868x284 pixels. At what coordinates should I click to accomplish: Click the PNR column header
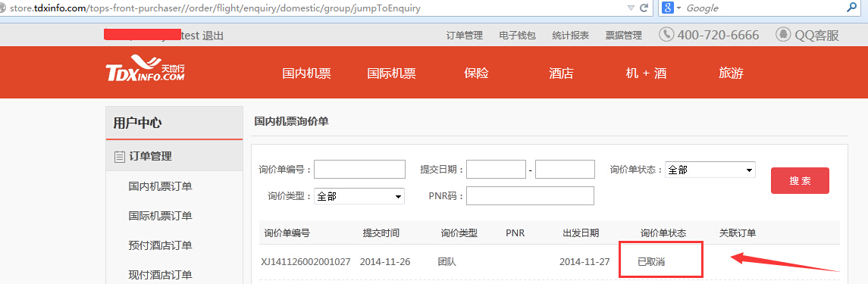coord(515,233)
